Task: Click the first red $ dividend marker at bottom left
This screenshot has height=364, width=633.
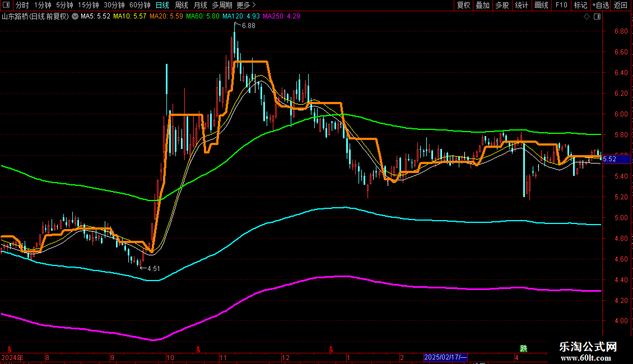Action: [x=8, y=348]
